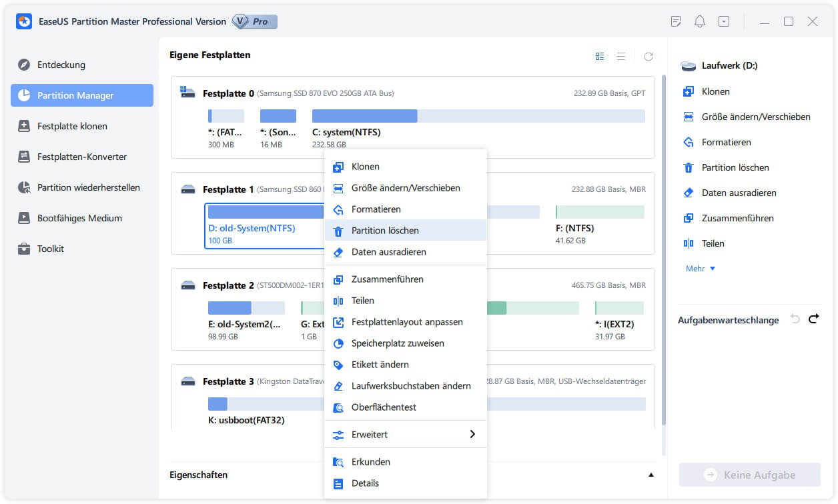Select Teilen in the context menu

point(406,301)
